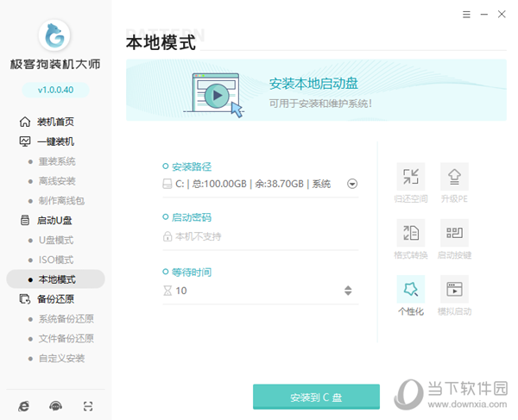Expand the install path dropdown arrow
The width and height of the screenshot is (518, 420).
pos(352,184)
